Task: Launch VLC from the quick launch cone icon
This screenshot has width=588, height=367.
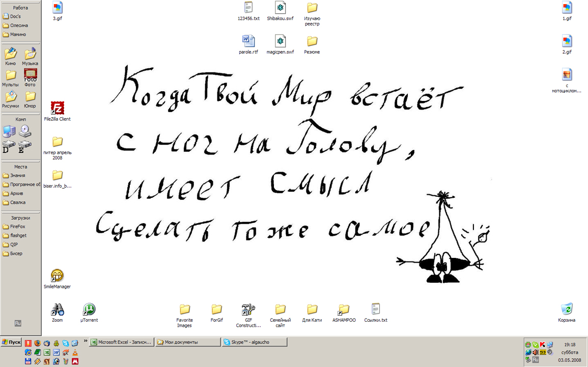Action: 75,353
